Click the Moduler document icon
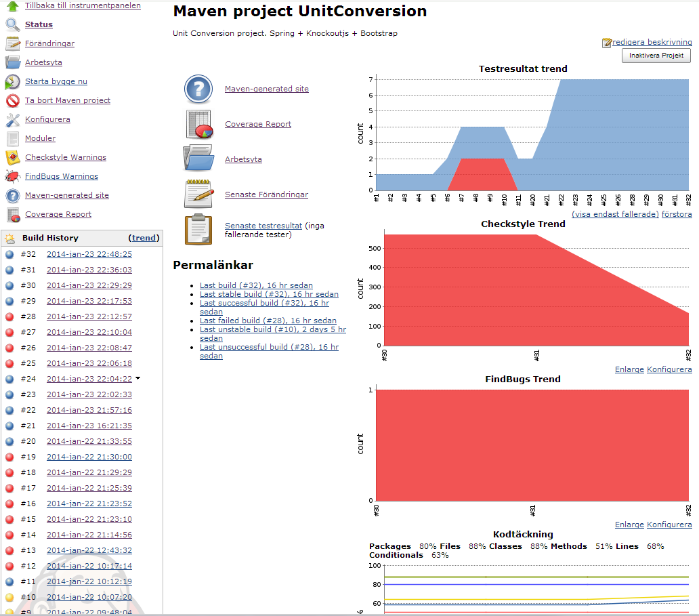This screenshot has width=699, height=616. (12, 139)
